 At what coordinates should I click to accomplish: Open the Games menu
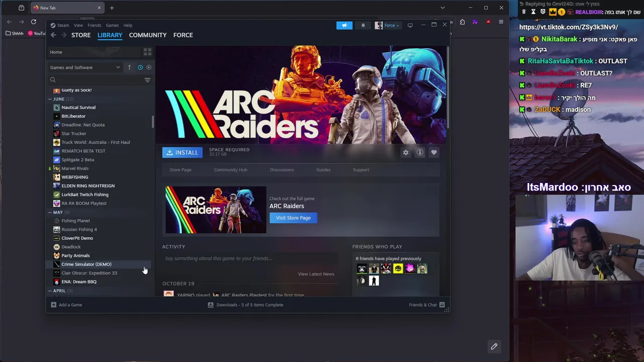point(112,25)
